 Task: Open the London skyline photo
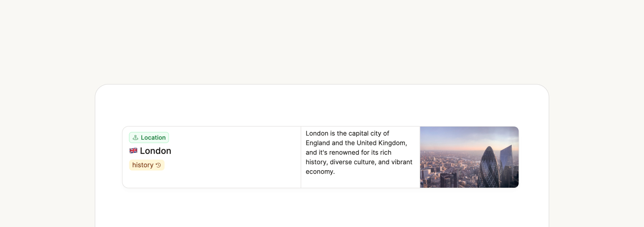[469, 157]
